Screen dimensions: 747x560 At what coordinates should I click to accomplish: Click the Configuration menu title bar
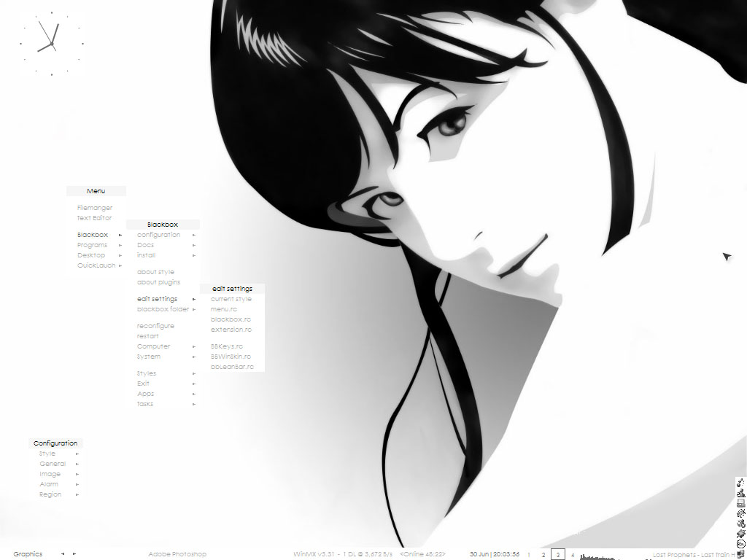[55, 443]
